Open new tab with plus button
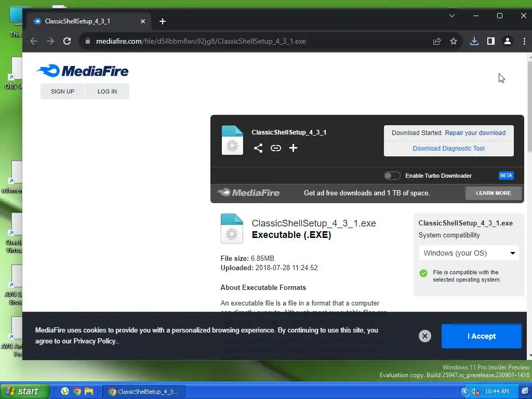The height and width of the screenshot is (399, 532). click(163, 21)
